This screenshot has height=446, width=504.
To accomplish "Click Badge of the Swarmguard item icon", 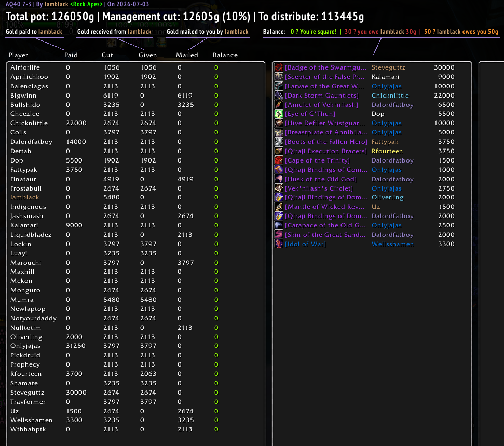I will [279, 67].
